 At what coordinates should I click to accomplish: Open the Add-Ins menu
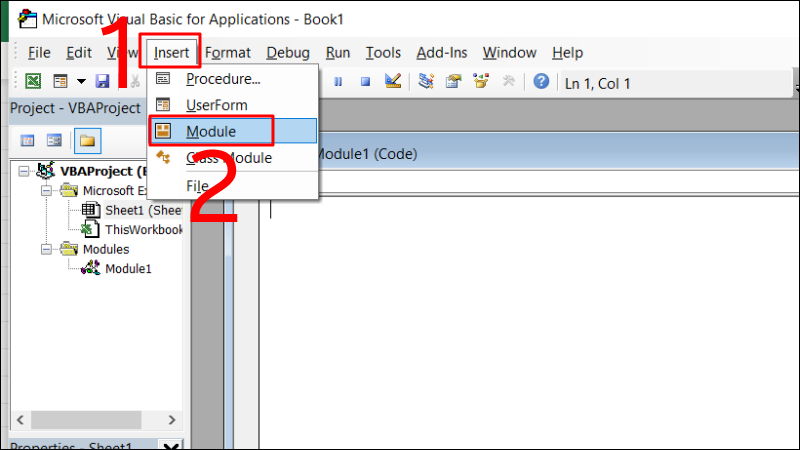(441, 53)
